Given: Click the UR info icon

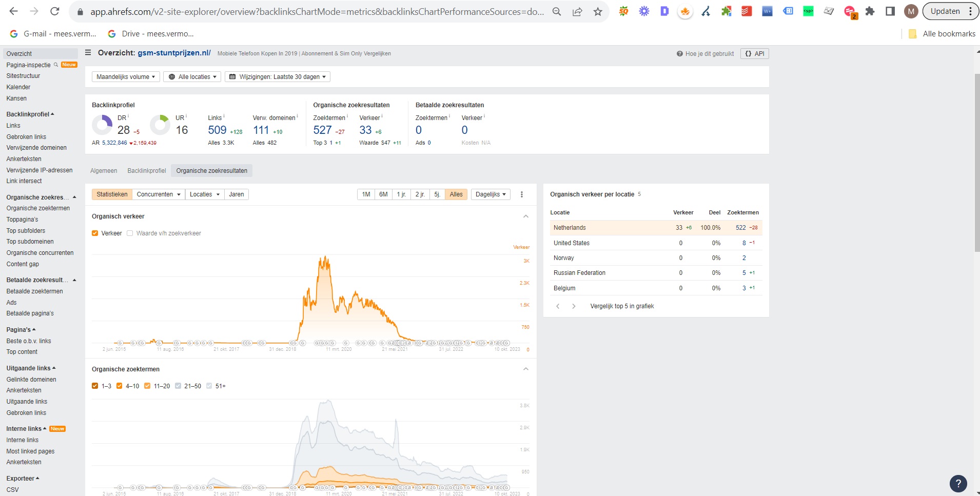Looking at the screenshot, I should pos(186,116).
